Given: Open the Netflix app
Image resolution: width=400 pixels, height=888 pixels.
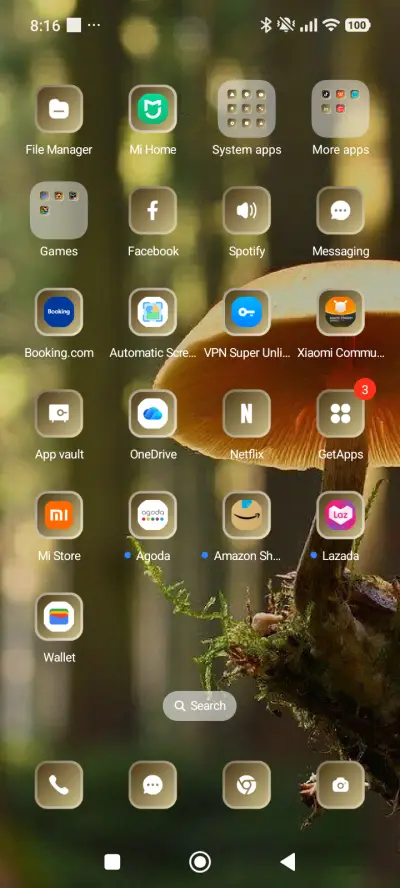Looking at the screenshot, I should click(246, 413).
